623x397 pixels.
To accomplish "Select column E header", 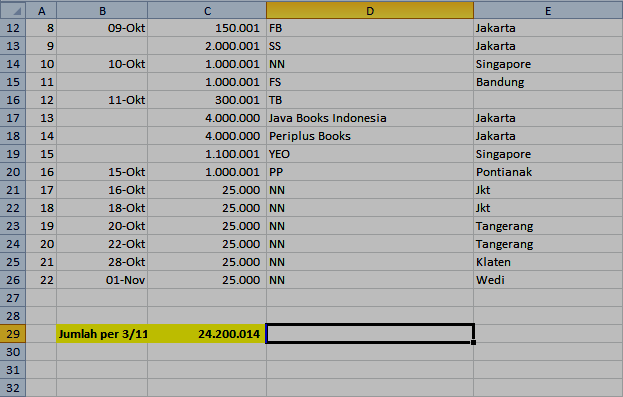I will [548, 10].
